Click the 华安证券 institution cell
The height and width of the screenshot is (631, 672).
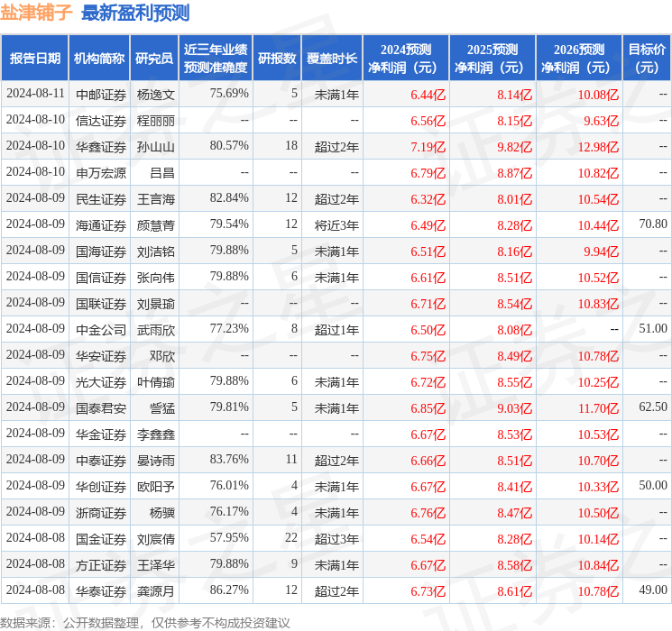(101, 356)
